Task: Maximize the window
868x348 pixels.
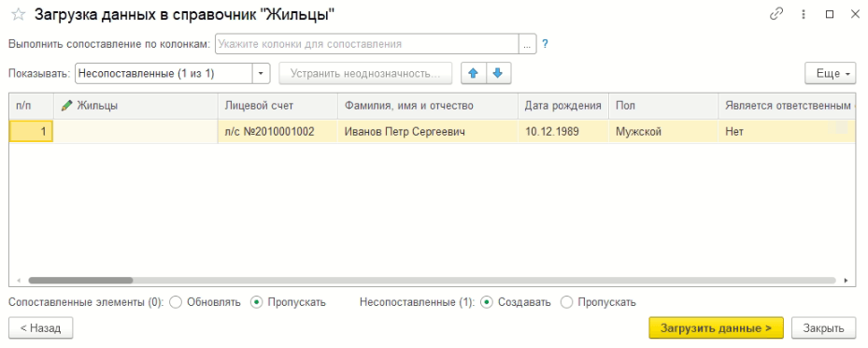Action: (830, 15)
